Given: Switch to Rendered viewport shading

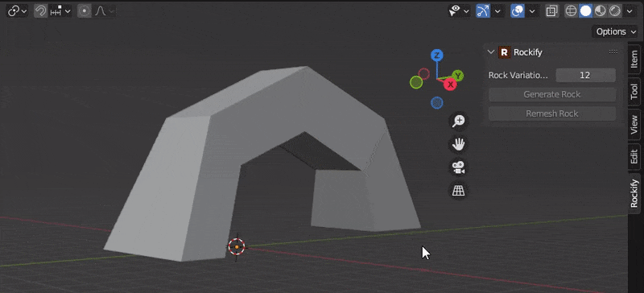Looking at the screenshot, I should pos(615,11).
